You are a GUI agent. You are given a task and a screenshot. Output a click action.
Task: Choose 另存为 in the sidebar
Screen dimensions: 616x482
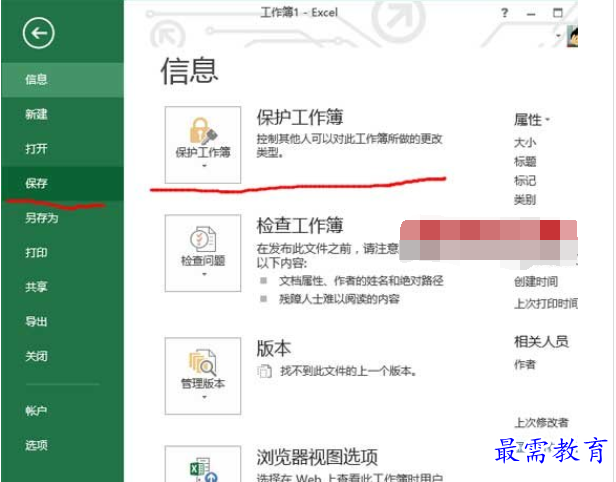(x=62, y=218)
